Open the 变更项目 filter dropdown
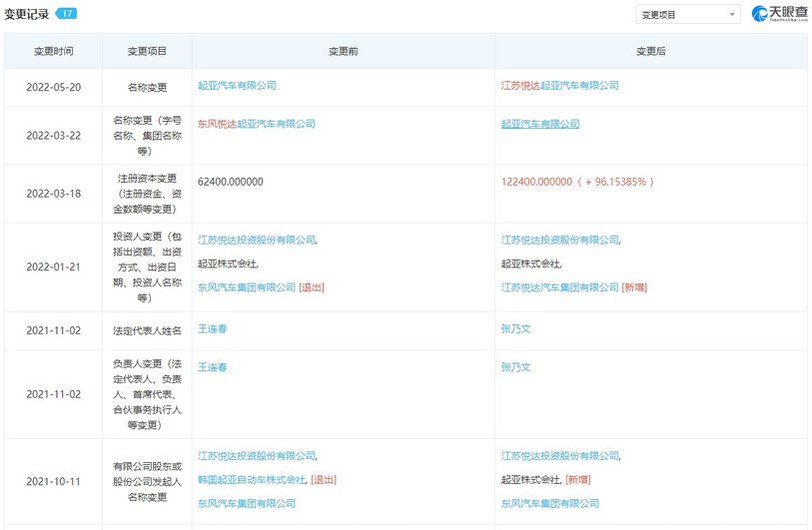Viewport: 812px width, 530px height. tap(688, 15)
